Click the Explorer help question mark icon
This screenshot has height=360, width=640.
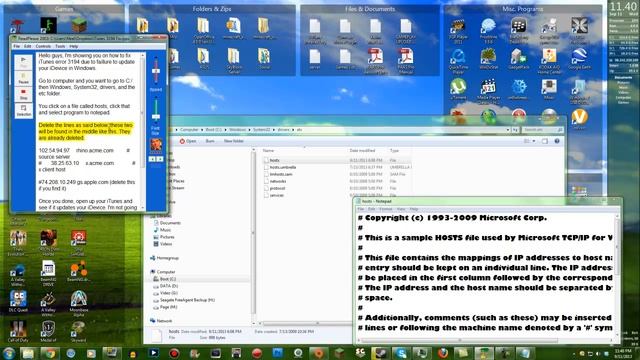click(557, 141)
